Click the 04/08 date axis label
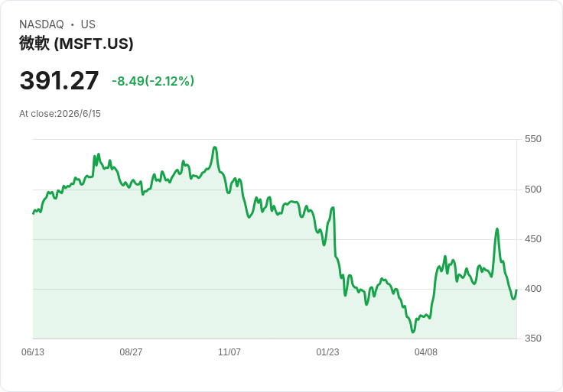This screenshot has height=392, width=563. (426, 352)
